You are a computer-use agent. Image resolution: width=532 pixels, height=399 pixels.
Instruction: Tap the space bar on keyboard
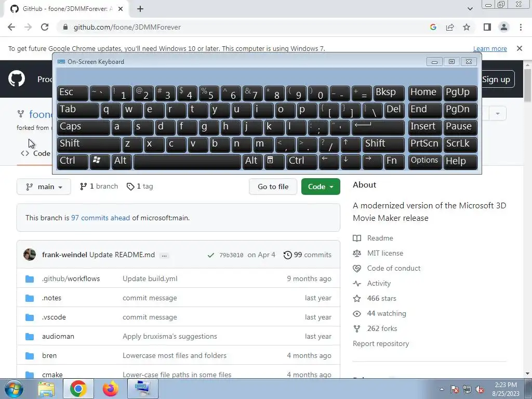(187, 161)
